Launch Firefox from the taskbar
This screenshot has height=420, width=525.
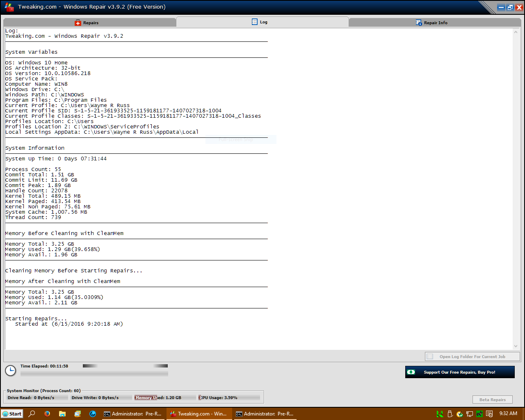(47, 414)
